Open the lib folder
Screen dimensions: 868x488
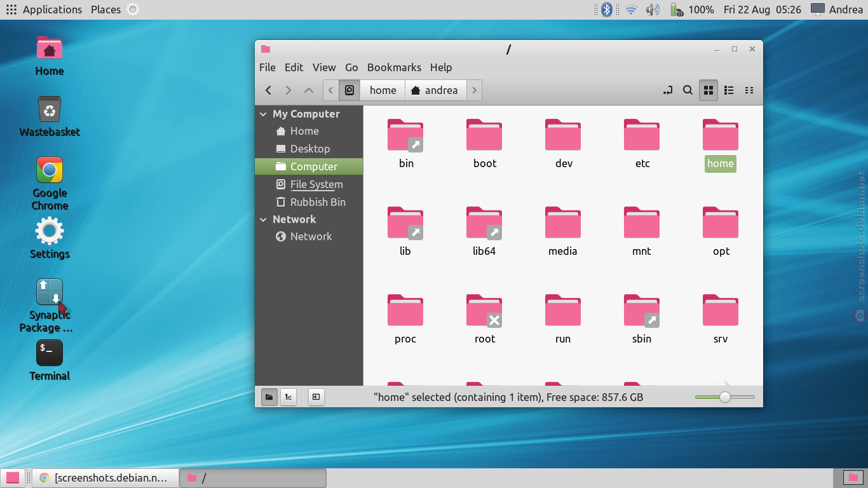[x=405, y=224]
